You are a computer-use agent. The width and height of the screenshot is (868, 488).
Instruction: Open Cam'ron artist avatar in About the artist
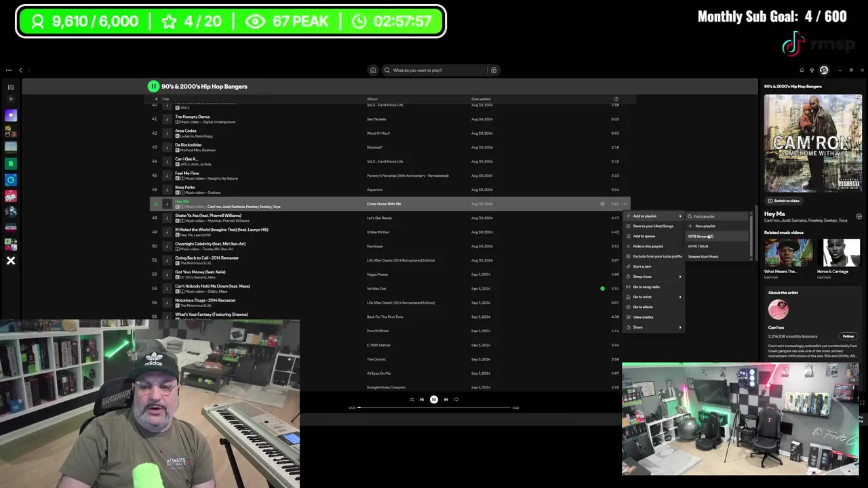[778, 310]
